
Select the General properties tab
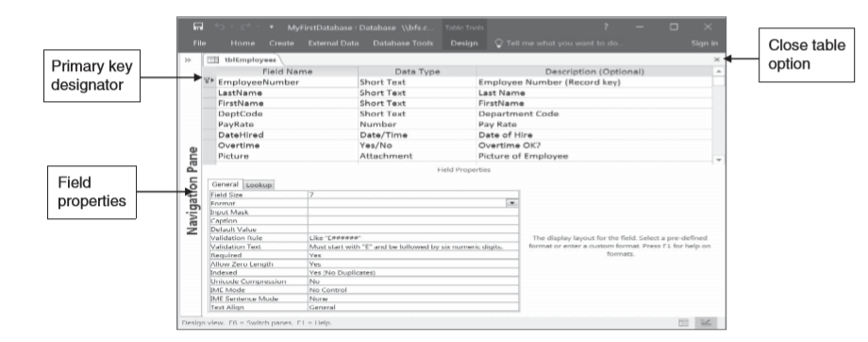pyautogui.click(x=225, y=184)
